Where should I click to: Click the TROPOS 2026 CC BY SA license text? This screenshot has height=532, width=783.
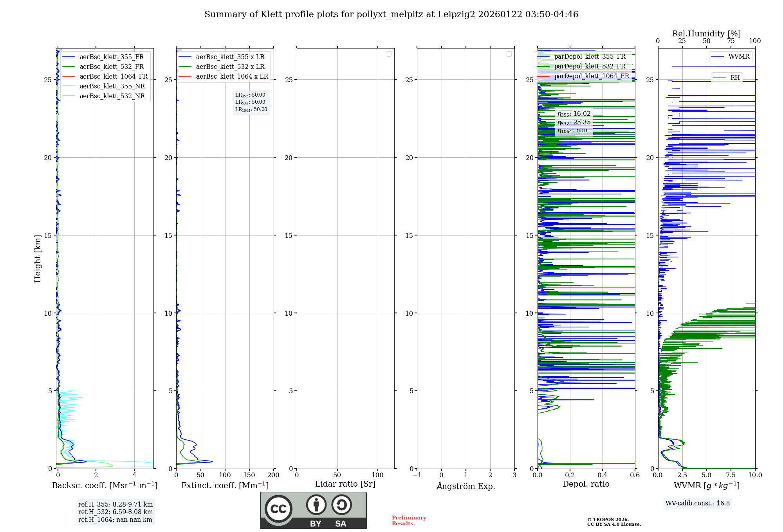tap(613, 522)
